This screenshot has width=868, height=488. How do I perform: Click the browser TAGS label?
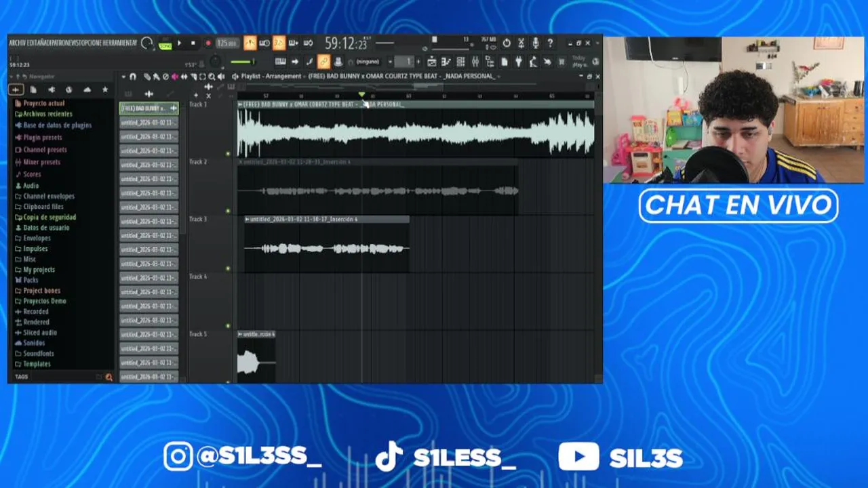[22, 376]
